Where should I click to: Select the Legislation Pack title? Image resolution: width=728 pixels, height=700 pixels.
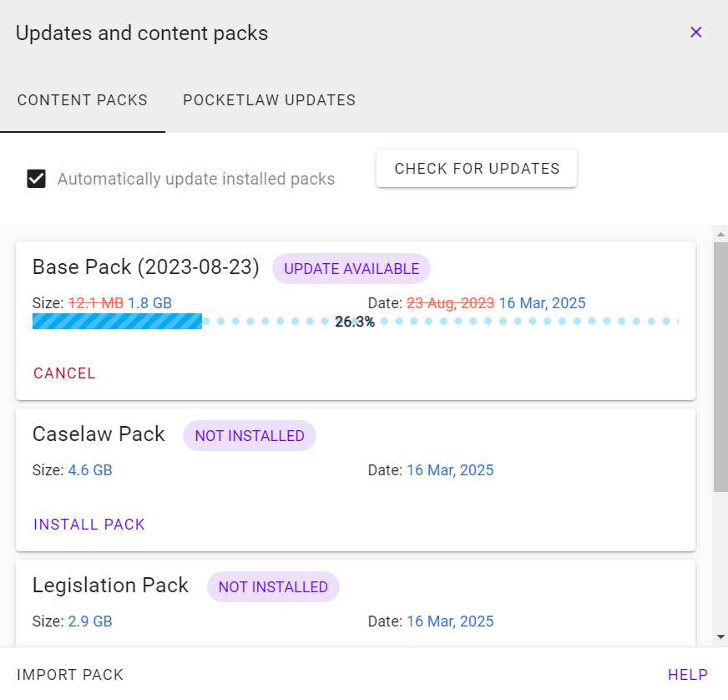click(x=110, y=586)
